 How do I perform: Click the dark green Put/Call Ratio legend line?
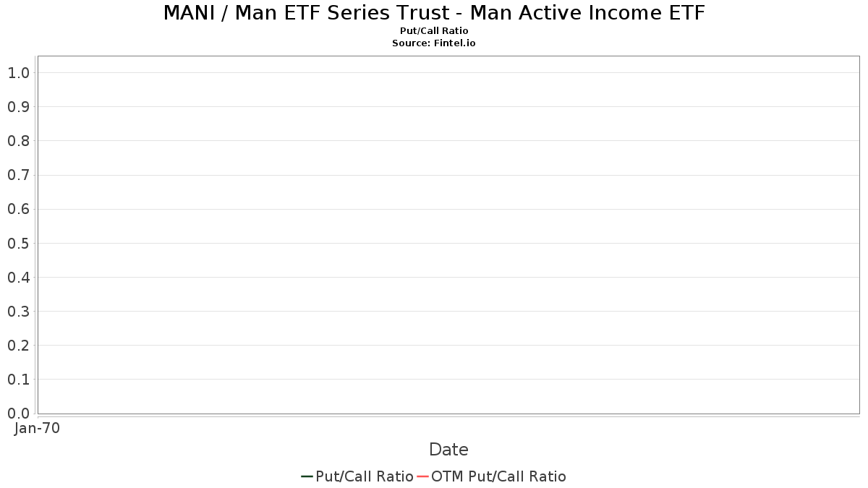[x=307, y=476]
